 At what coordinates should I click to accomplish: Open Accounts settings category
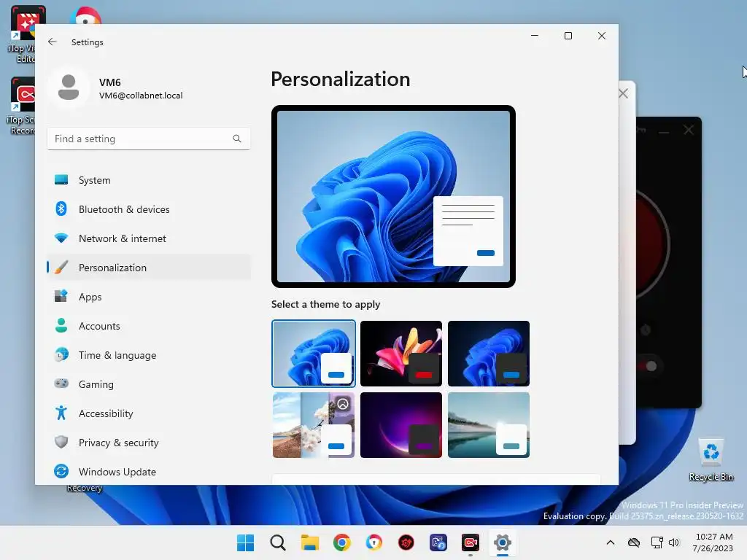click(x=149, y=326)
